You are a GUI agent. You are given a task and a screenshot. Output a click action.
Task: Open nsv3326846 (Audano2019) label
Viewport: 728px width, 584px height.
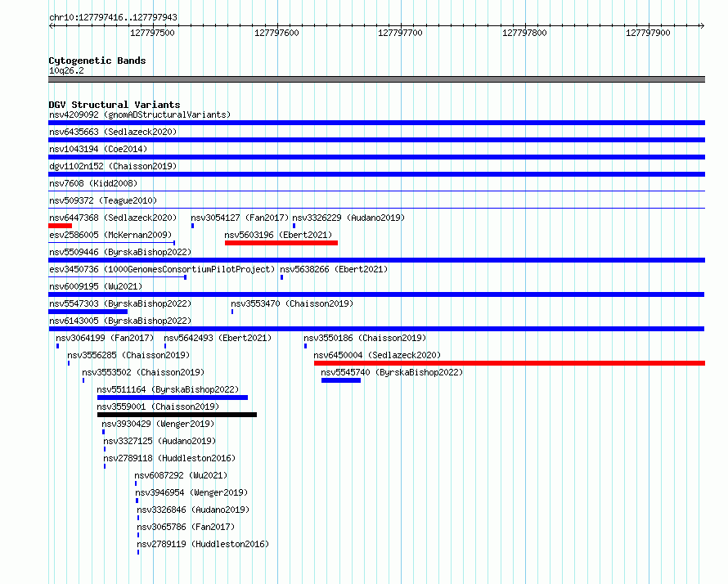tap(193, 510)
